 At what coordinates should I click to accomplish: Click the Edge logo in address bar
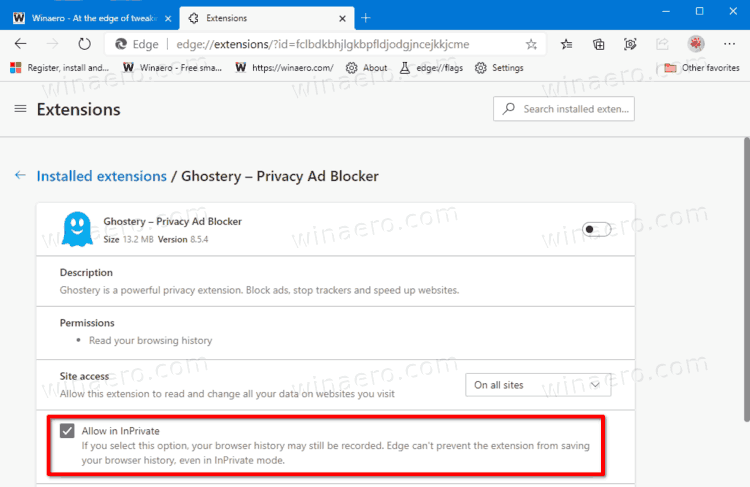[121, 44]
